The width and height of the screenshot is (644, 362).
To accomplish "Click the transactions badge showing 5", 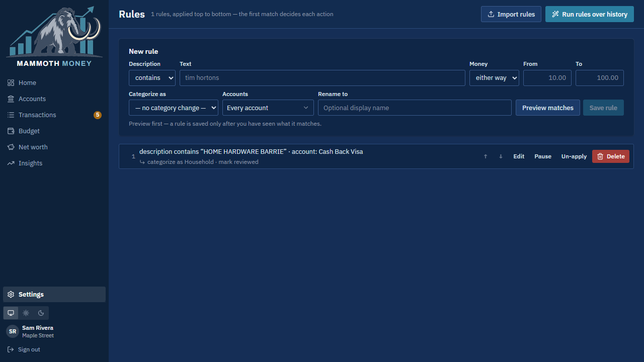I will click(x=98, y=115).
